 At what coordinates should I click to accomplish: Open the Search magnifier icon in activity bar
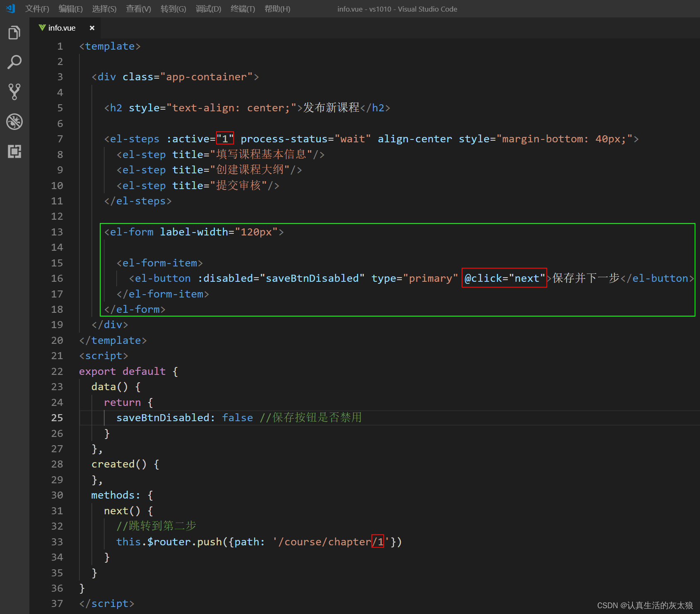(14, 62)
